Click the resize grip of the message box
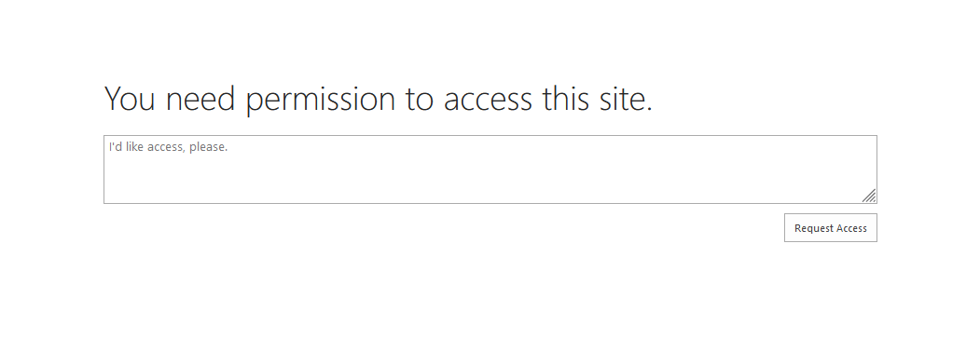980x352 pixels. (869, 196)
